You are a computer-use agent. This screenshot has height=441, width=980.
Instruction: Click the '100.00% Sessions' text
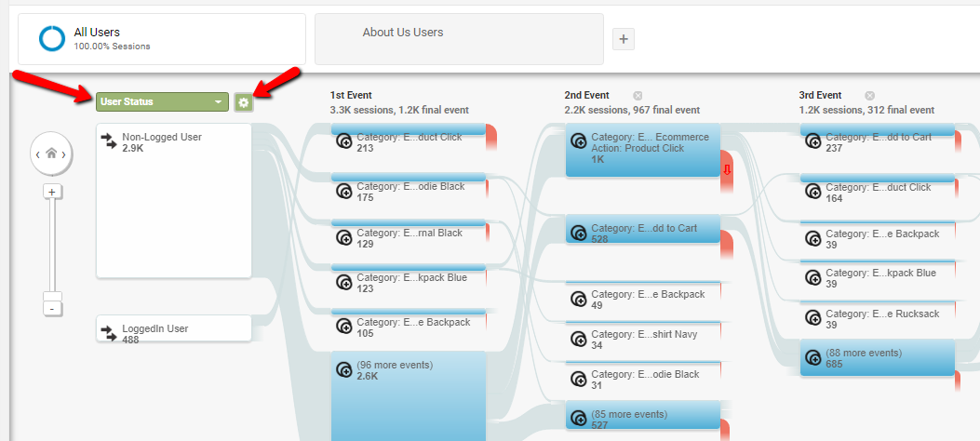pyautogui.click(x=112, y=47)
